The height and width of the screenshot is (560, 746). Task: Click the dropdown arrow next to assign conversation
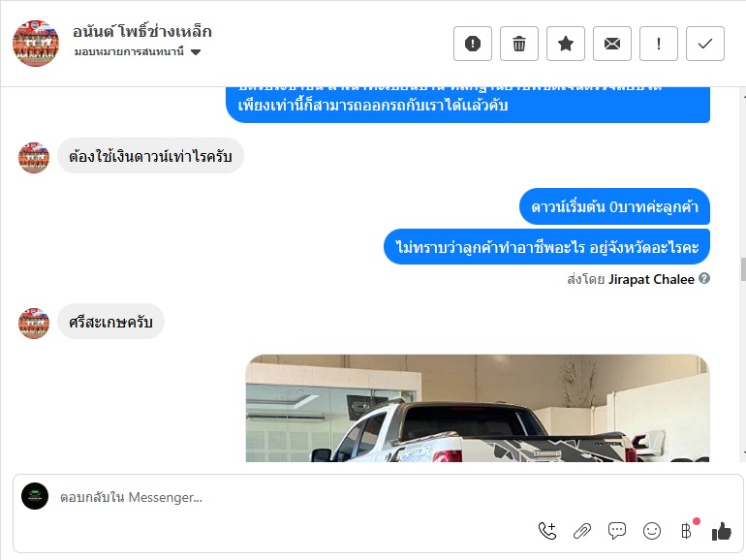pos(196,52)
